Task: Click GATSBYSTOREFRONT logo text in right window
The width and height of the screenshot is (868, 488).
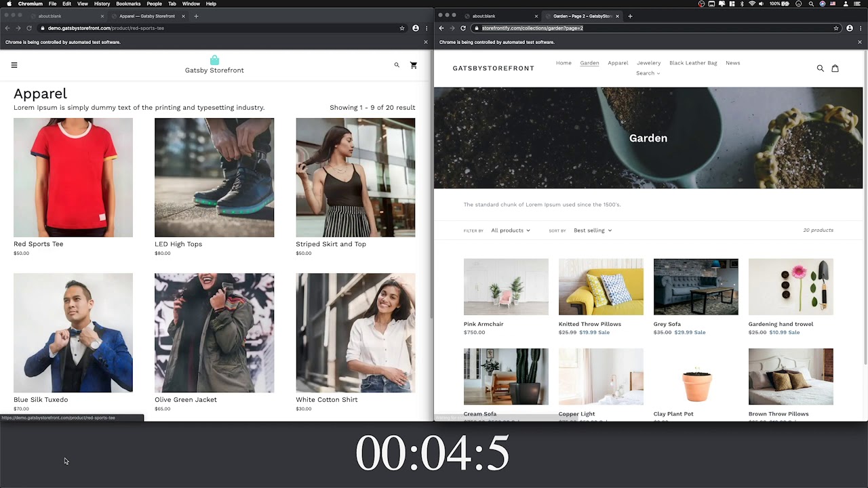Action: [493, 68]
